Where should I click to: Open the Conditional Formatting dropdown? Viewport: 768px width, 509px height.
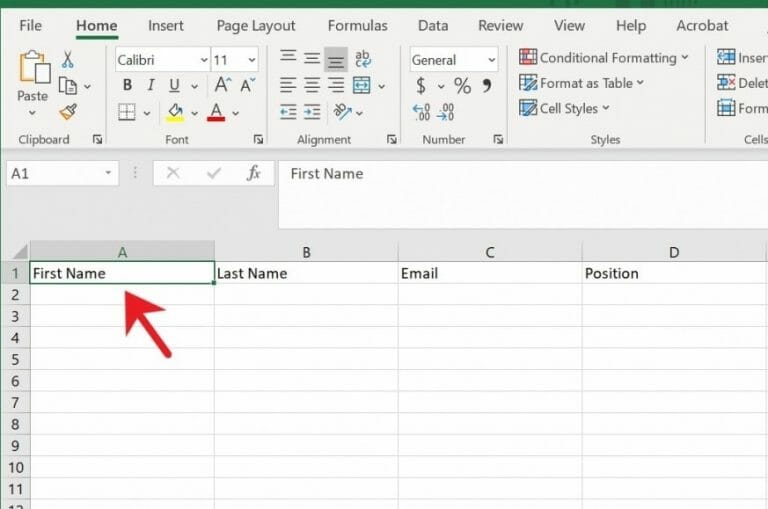(x=604, y=58)
